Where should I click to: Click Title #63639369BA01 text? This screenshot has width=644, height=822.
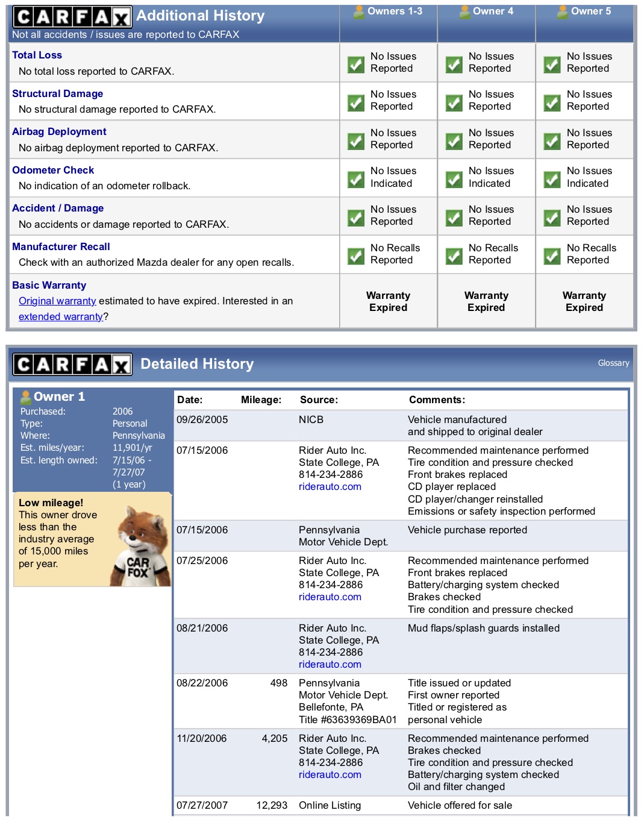pos(348,720)
